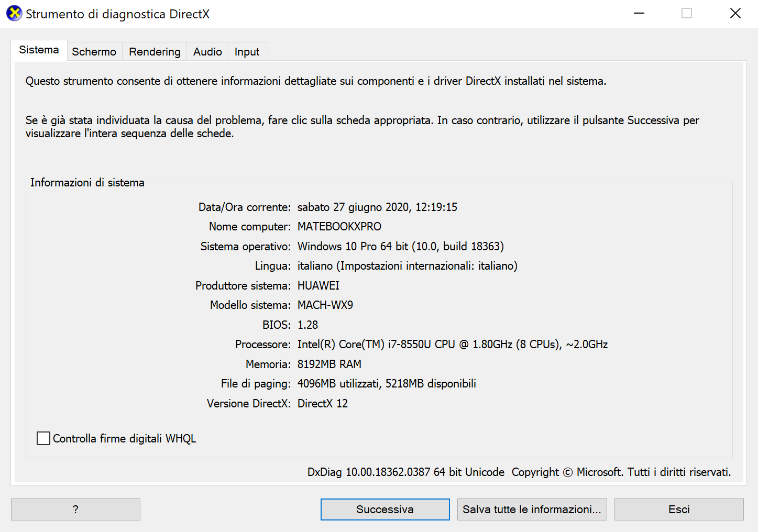
Task: Click the memory value '8192MB RAM'
Action: [329, 364]
